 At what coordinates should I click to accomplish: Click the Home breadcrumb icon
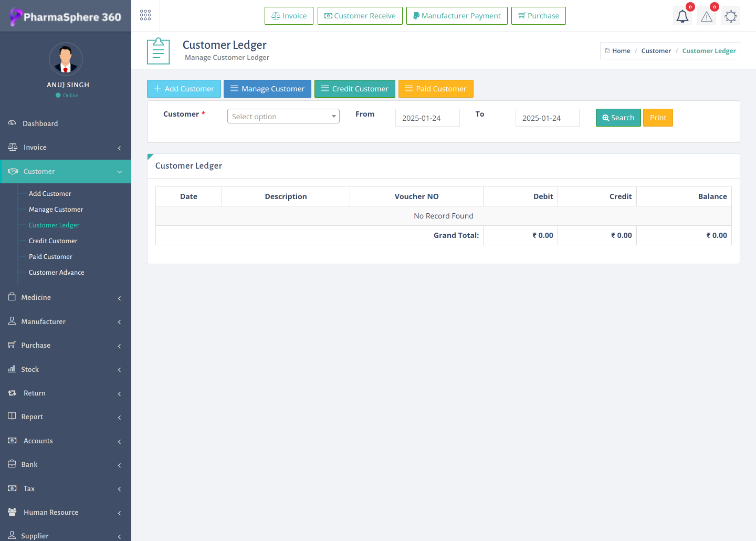(x=607, y=51)
